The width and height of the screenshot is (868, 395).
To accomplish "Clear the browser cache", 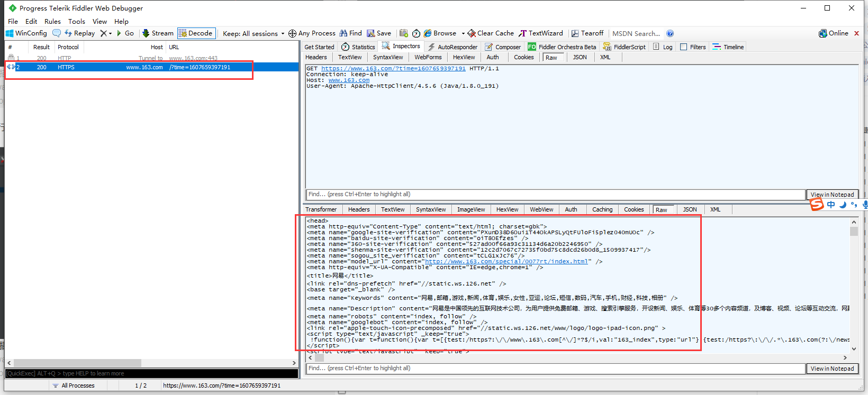I will pyautogui.click(x=491, y=33).
